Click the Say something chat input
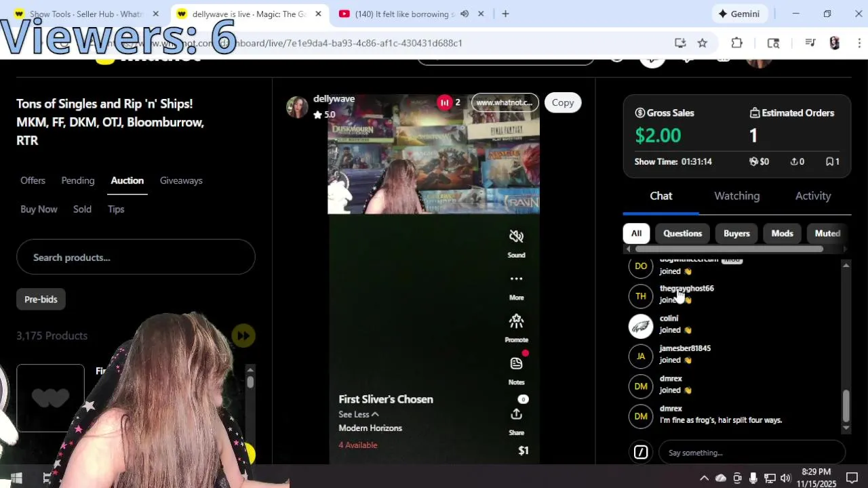Image resolution: width=868 pixels, height=488 pixels. pos(751,452)
